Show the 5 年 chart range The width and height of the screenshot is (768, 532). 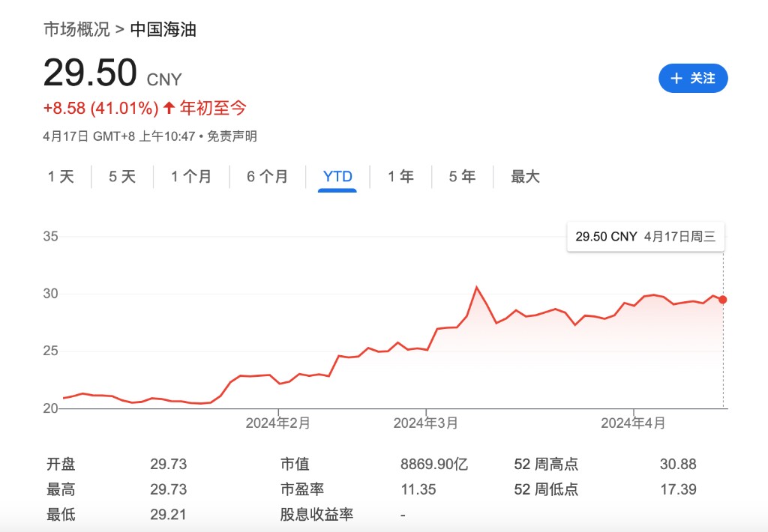tap(462, 176)
